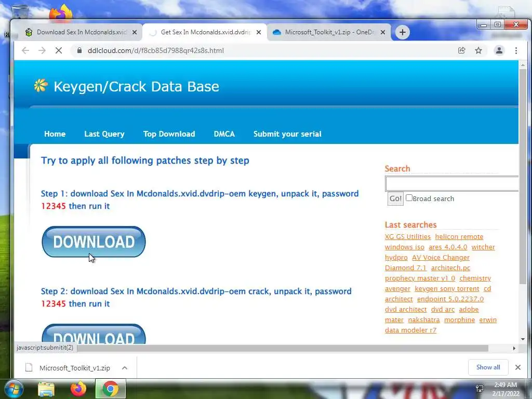The width and height of the screenshot is (532, 399).
Task: Open the Chrome profile avatar
Action: coord(499,50)
